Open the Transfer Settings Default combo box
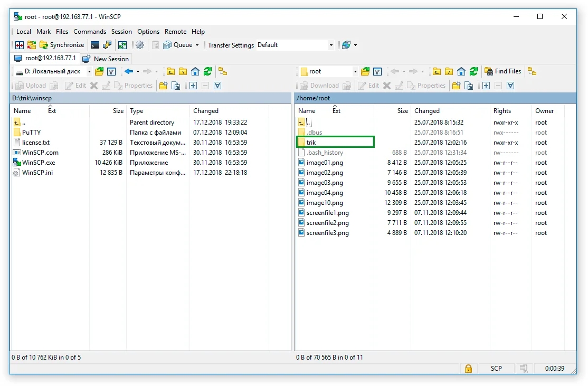 (295, 45)
